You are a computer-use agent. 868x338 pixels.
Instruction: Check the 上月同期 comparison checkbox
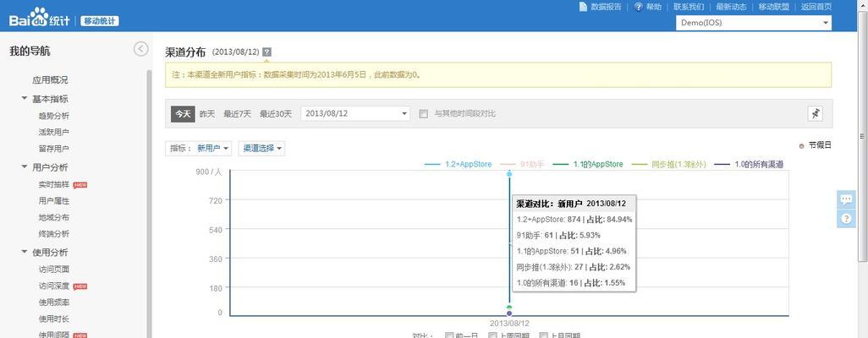(543, 335)
